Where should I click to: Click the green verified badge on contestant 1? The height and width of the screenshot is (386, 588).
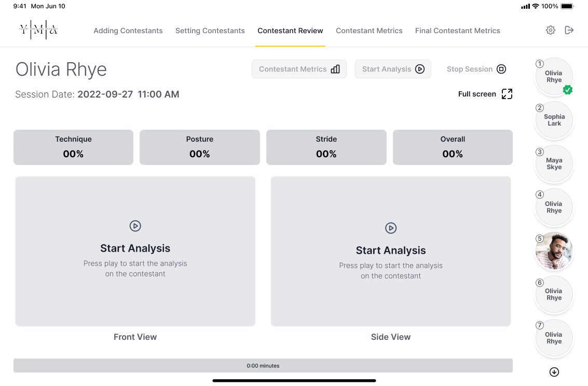point(567,90)
